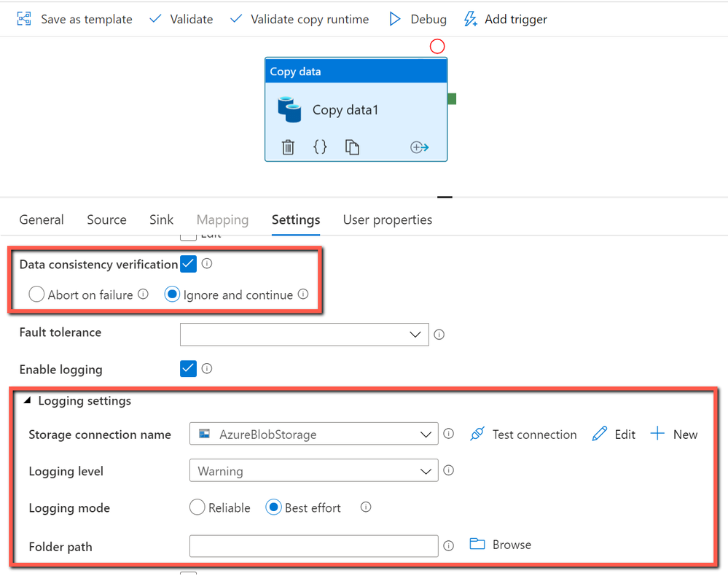This screenshot has height=584, width=728.
Task: Click the info icon beside Logging level
Action: pos(448,470)
